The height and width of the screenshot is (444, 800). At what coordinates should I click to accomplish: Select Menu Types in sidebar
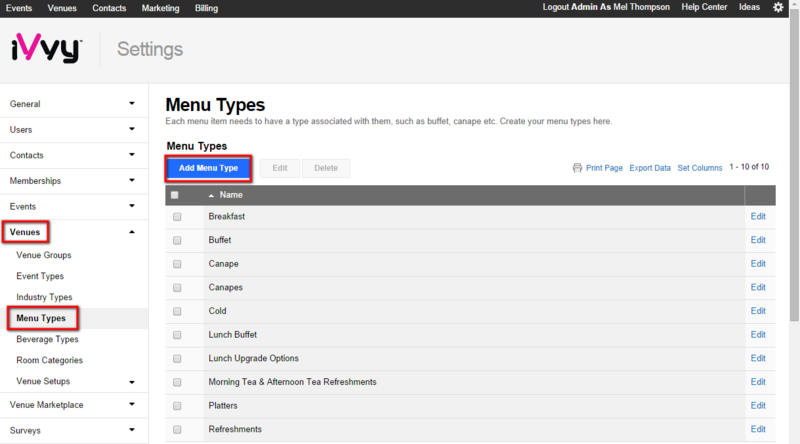pyautogui.click(x=41, y=318)
